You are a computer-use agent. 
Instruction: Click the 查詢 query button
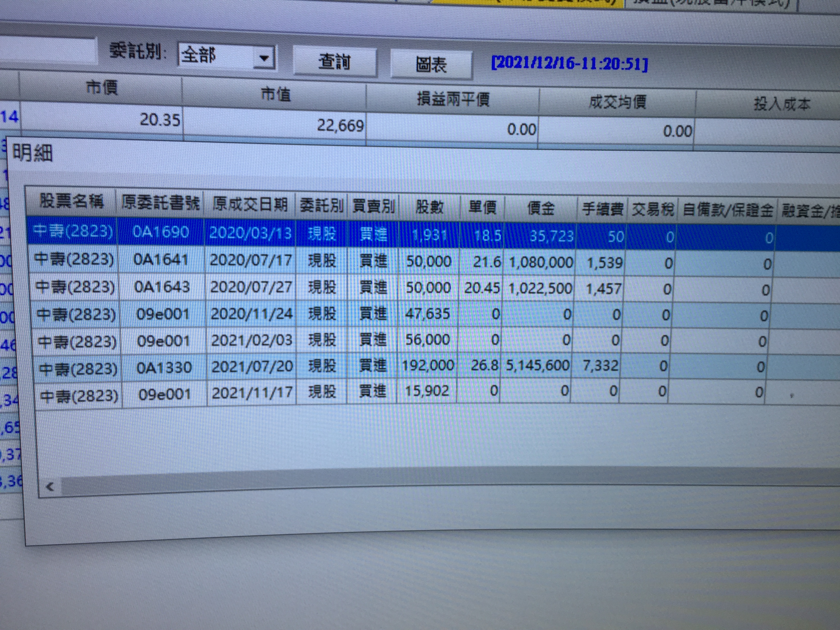coord(334,62)
